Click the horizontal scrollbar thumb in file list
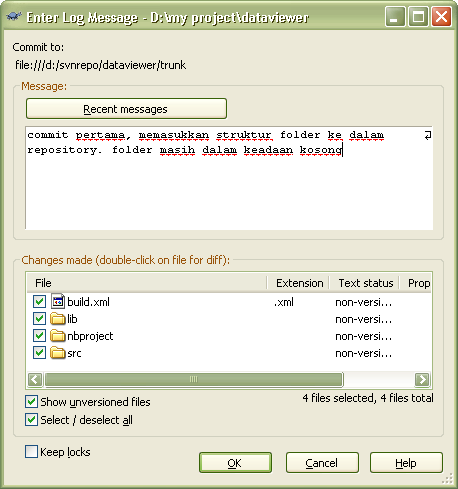 [194, 379]
